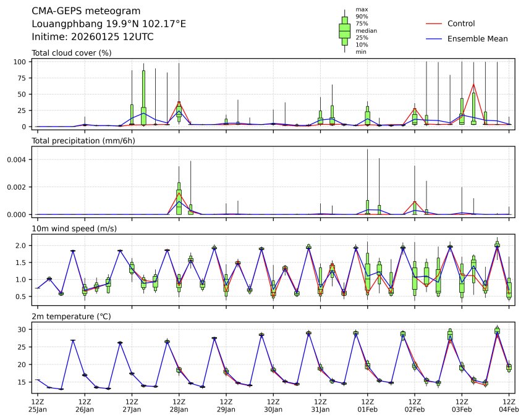
Task: Click the blue Ensemble Mean line sample
Action: [x=433, y=38]
